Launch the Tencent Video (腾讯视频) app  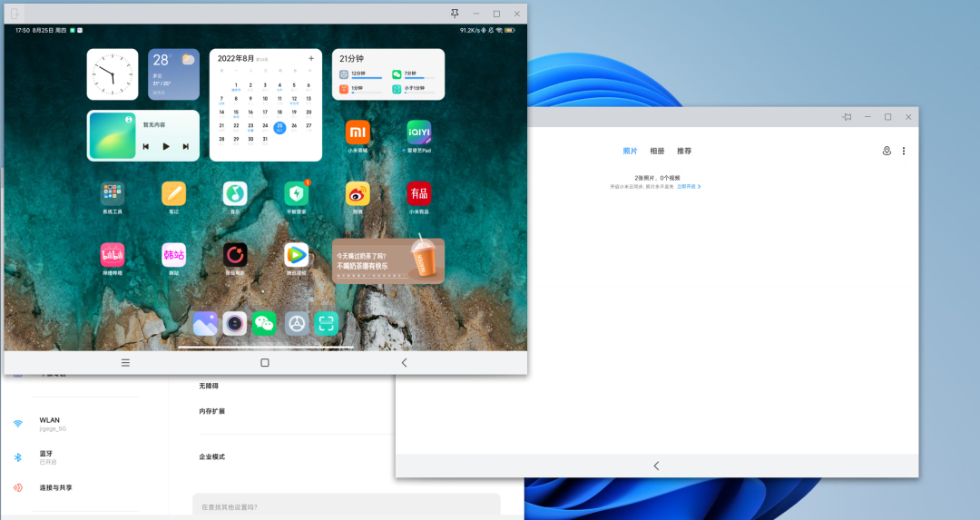[296, 255]
